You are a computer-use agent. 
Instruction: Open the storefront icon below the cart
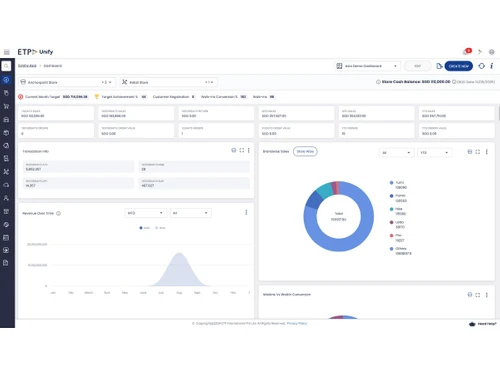tap(6, 119)
